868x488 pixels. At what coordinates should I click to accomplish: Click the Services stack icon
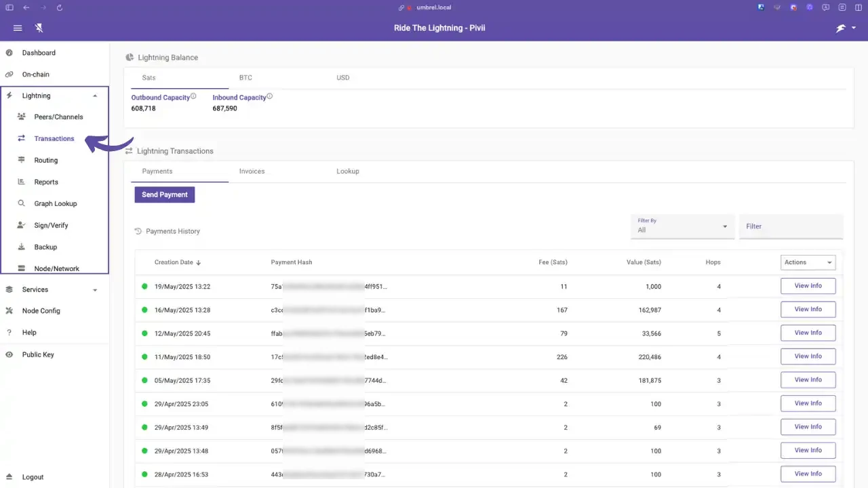point(9,289)
